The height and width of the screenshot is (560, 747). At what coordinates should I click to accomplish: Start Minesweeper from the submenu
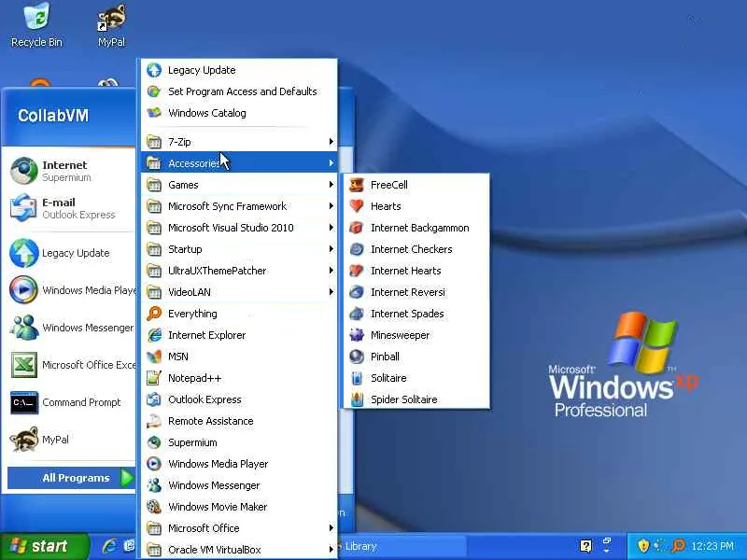point(416,335)
